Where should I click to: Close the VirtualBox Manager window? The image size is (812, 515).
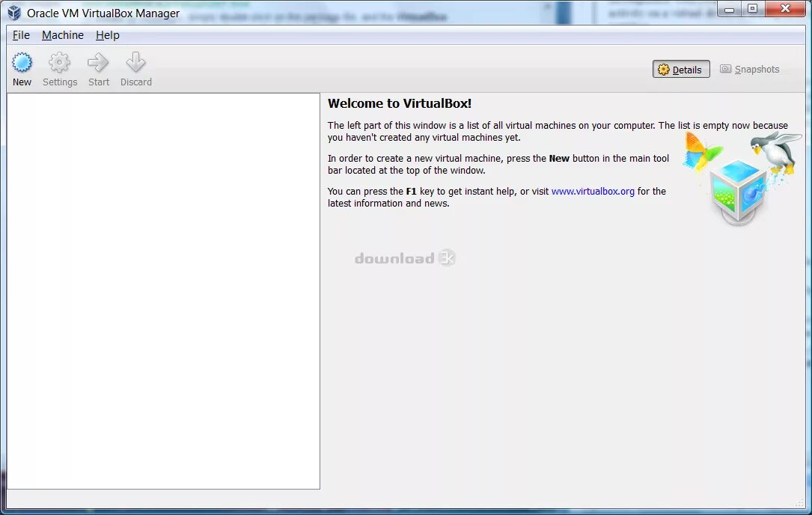click(786, 9)
